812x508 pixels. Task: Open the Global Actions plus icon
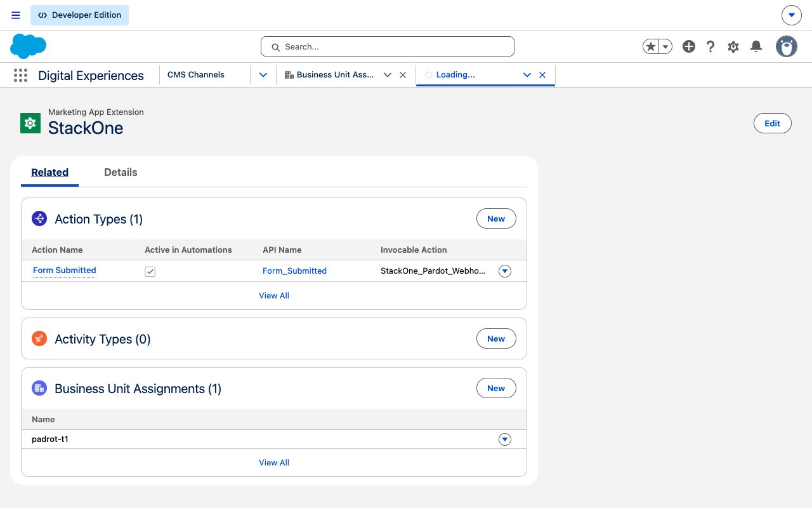pos(689,46)
